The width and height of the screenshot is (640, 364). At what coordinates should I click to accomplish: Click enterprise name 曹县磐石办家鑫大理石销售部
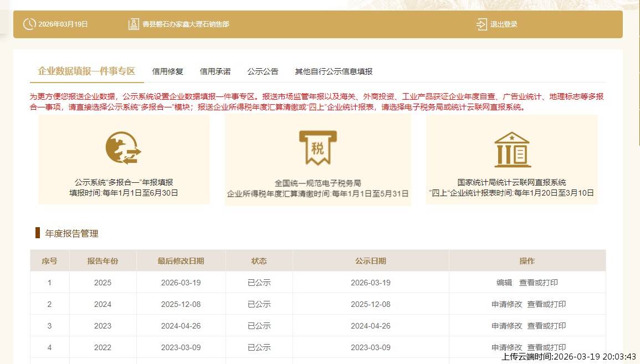click(185, 24)
